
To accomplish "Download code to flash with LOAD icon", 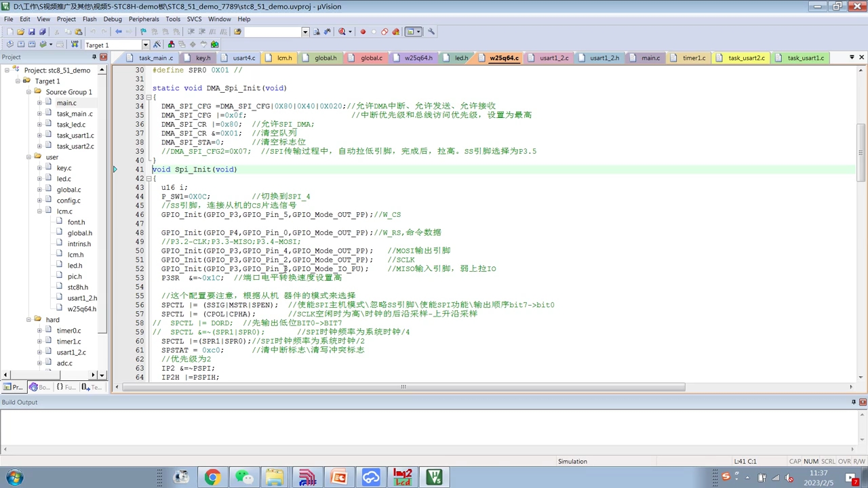I will click(73, 45).
